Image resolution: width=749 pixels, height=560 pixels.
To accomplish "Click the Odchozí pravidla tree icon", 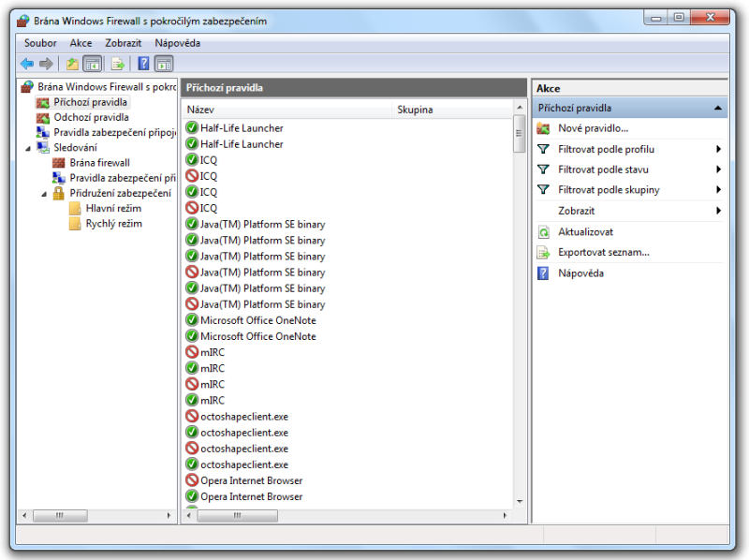I will tap(43, 118).
